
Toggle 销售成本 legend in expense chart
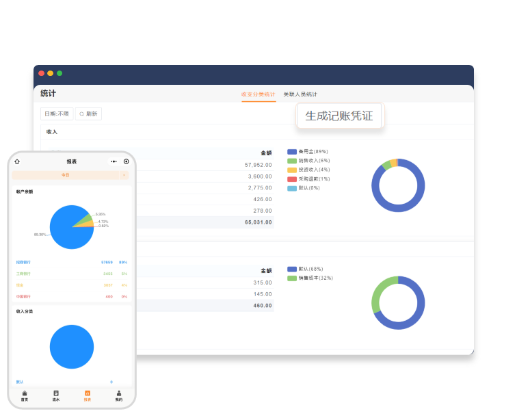point(310,278)
